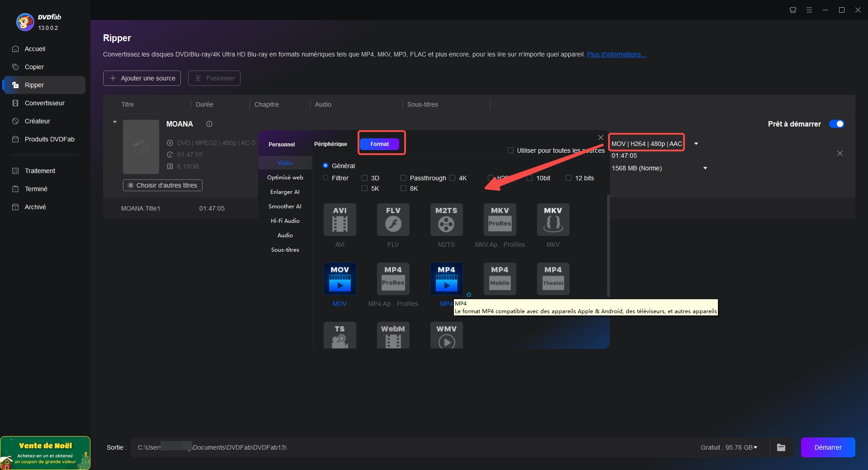This screenshot has height=470, width=868.
Task: Check the 4K filter checkbox
Action: click(x=452, y=178)
